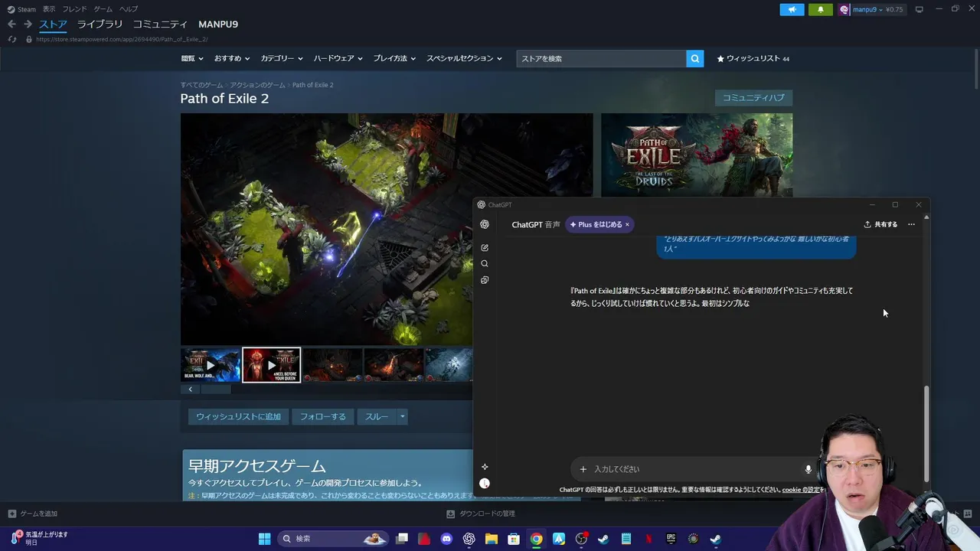Click the 共有する button in ChatGPT
Screen dimensions: 980x551
(x=880, y=224)
